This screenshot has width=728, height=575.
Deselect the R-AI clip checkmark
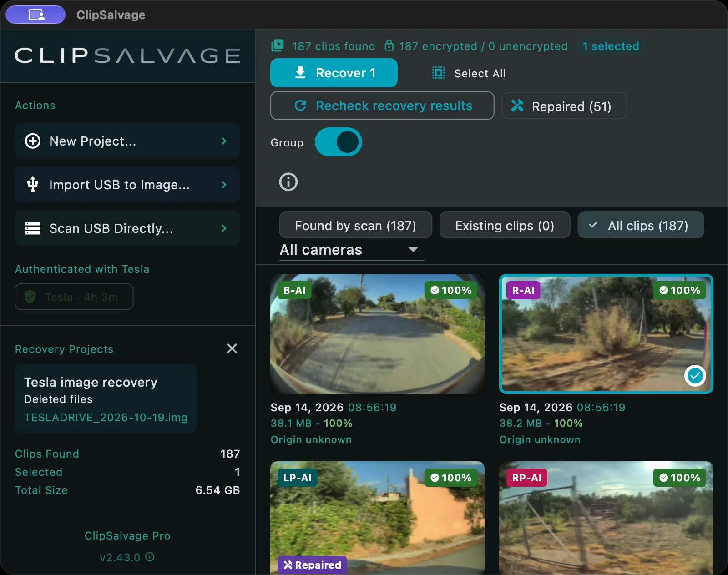tap(695, 376)
